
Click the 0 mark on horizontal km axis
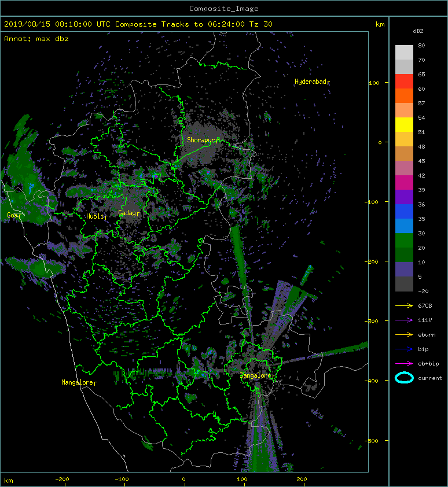click(183, 479)
